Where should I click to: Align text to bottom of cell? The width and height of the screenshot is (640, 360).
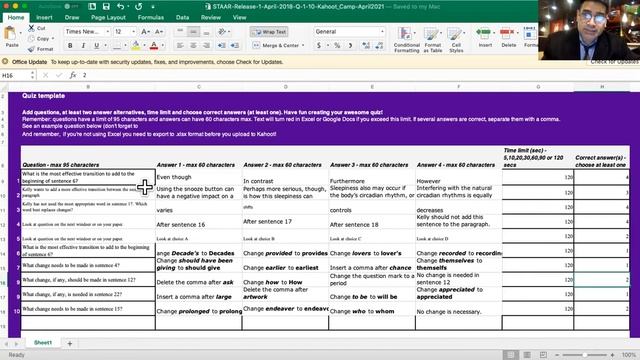207,31
